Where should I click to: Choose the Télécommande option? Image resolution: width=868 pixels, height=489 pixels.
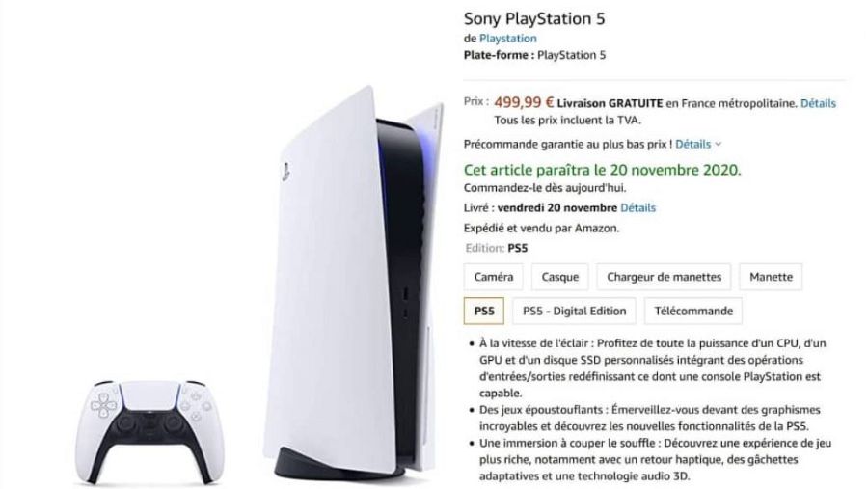[x=693, y=311]
